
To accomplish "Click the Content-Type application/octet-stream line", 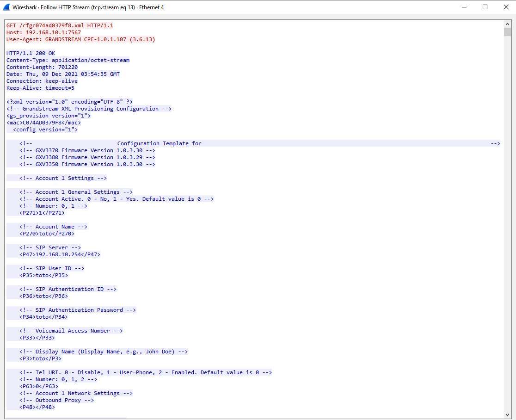I will coord(68,60).
